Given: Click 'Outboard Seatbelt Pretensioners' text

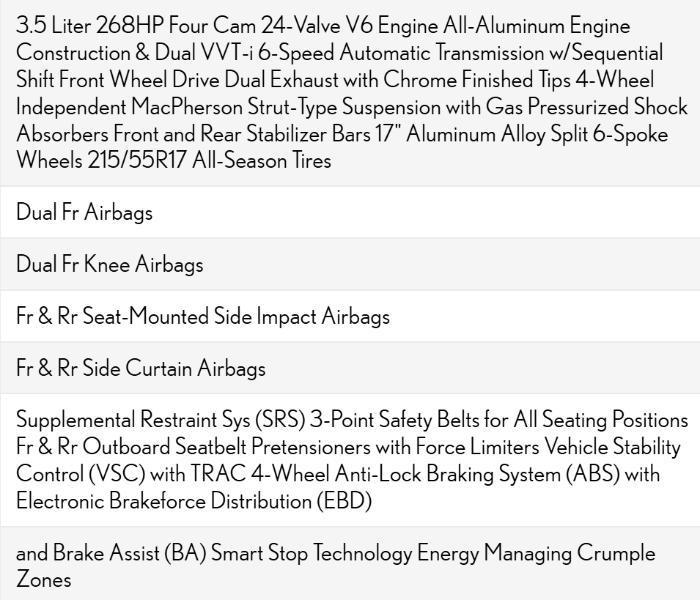Looking at the screenshot, I should 236,447.
